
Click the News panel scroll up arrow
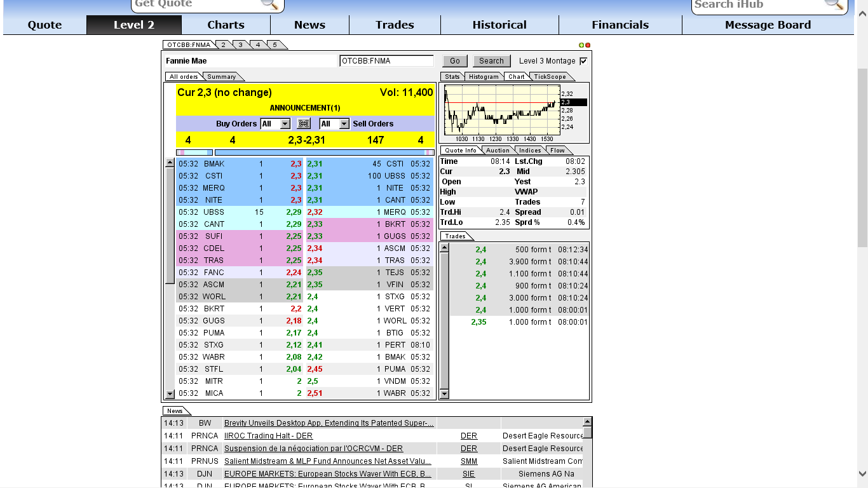588,421
